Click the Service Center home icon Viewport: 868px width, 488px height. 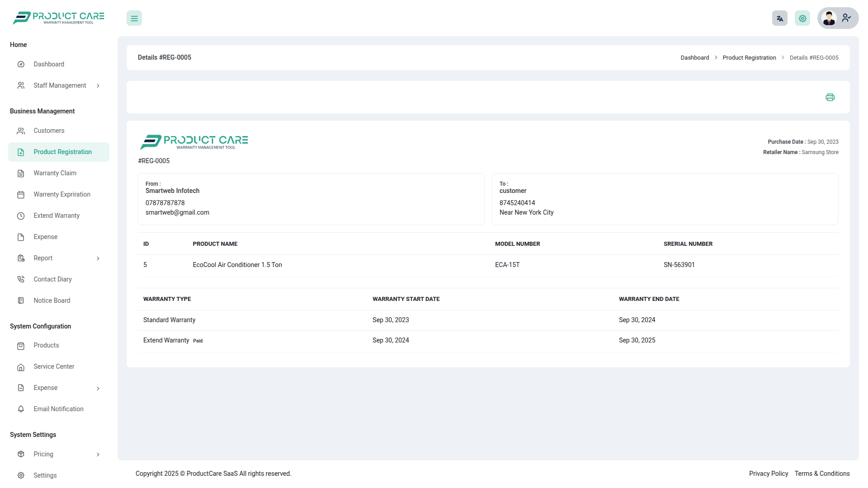[x=21, y=367]
